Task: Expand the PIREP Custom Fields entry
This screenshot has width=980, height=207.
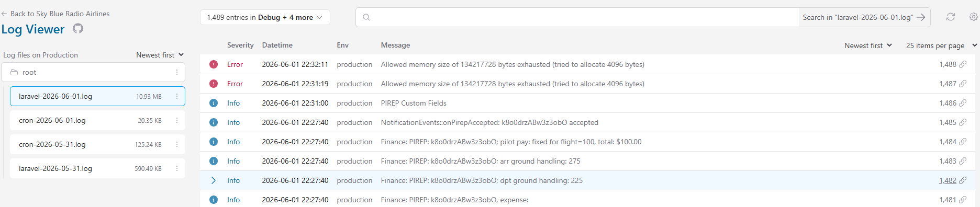Action: pyautogui.click(x=214, y=103)
